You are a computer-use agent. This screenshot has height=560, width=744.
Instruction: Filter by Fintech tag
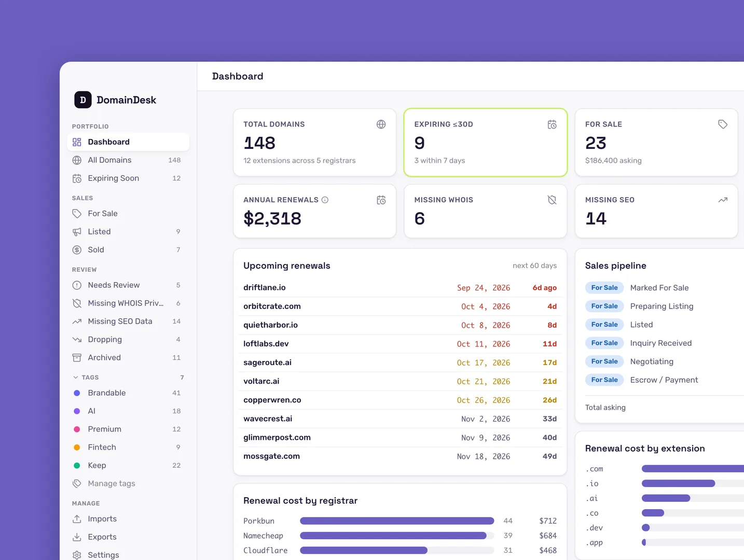pos(128,447)
